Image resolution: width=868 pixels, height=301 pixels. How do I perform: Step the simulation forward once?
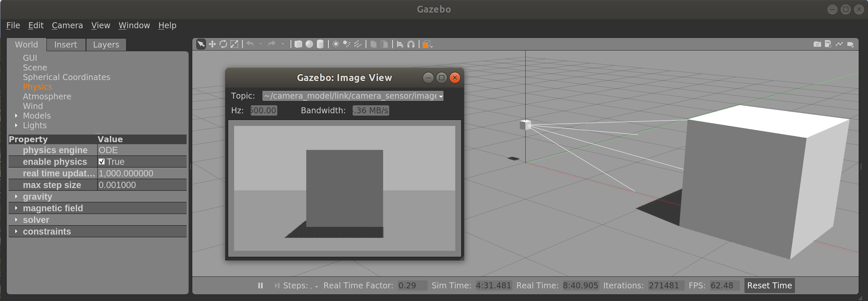pyautogui.click(x=277, y=285)
